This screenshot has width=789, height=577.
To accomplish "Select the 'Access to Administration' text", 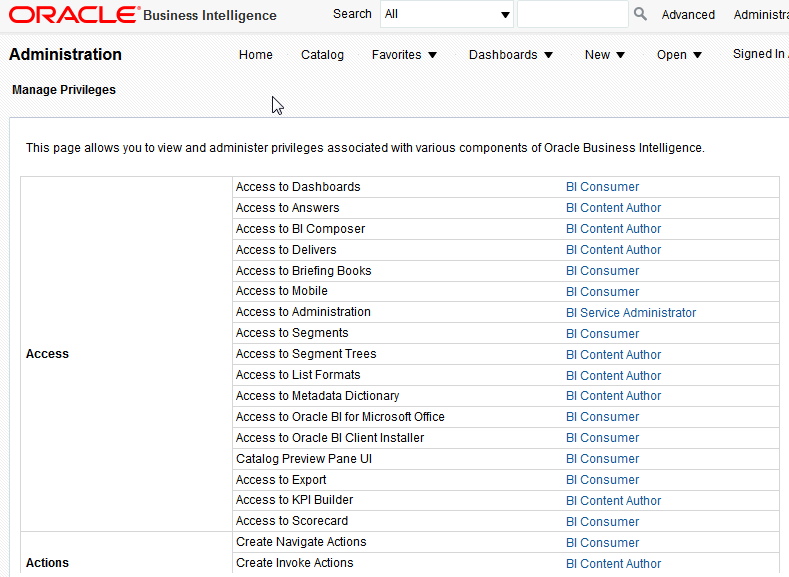I will coord(303,312).
